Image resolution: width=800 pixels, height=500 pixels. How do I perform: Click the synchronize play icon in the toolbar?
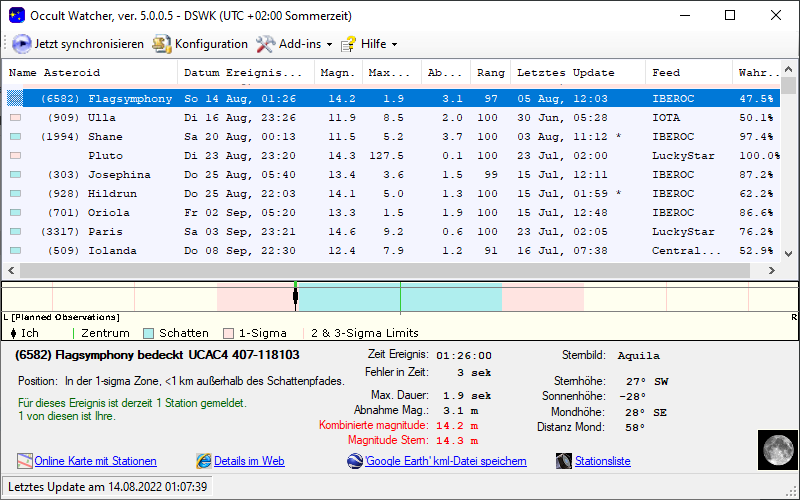pos(21,44)
